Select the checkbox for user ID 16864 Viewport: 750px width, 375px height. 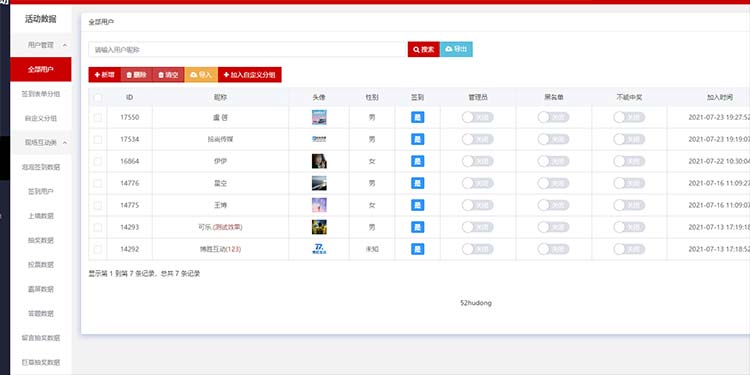pos(98,162)
